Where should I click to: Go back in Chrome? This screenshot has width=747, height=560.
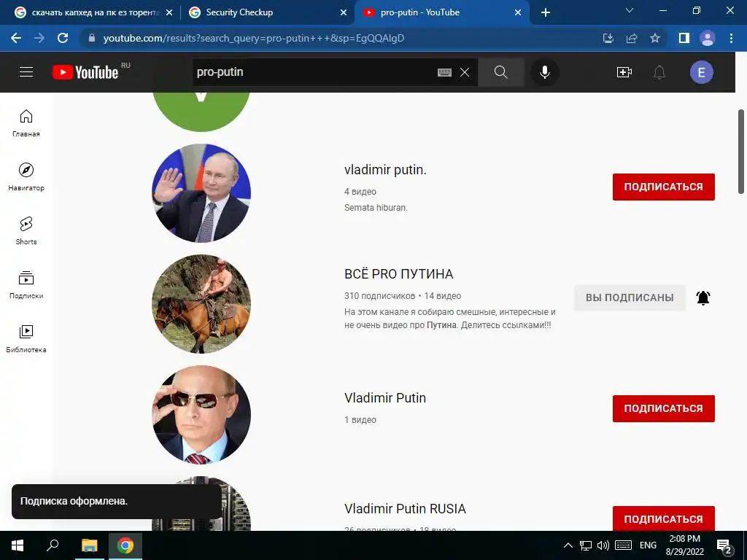pyautogui.click(x=16, y=38)
